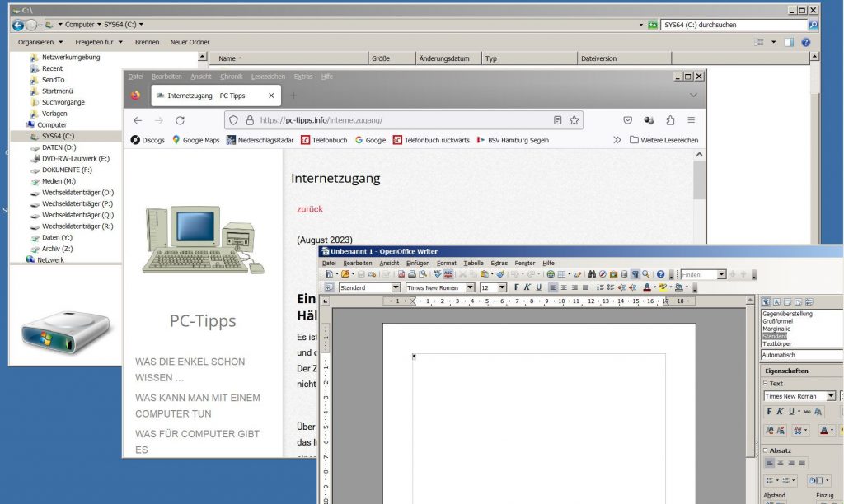Open the font name dropdown in Writer toolbar
This screenshot has height=504, width=844.
(x=470, y=287)
